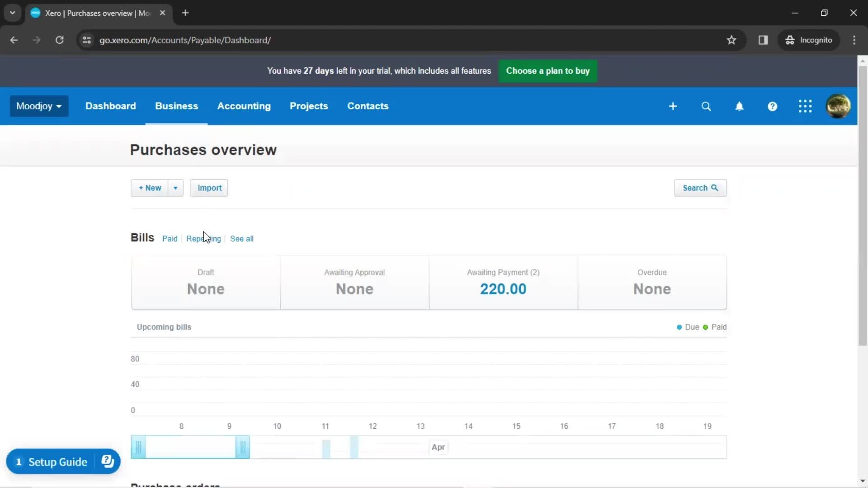Viewport: 868px width, 488px height.
Task: Open the Business menu
Action: 176,106
